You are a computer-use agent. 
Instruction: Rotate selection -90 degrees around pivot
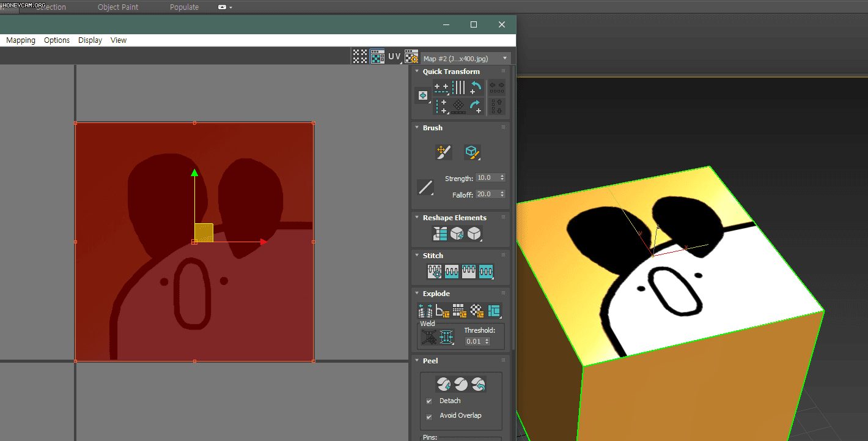(x=476, y=88)
